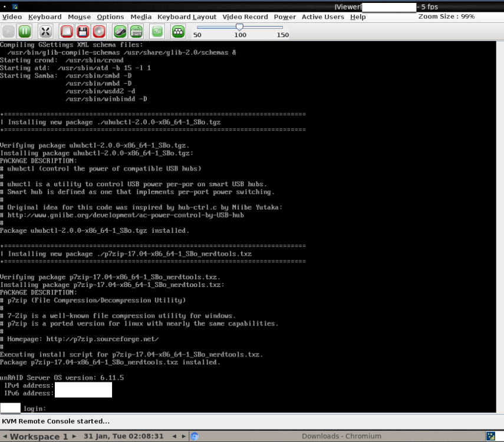Image resolution: width=504 pixels, height=442 pixels.
Task: Click 'Starting Samba:' console line
Action: click(x=66, y=75)
